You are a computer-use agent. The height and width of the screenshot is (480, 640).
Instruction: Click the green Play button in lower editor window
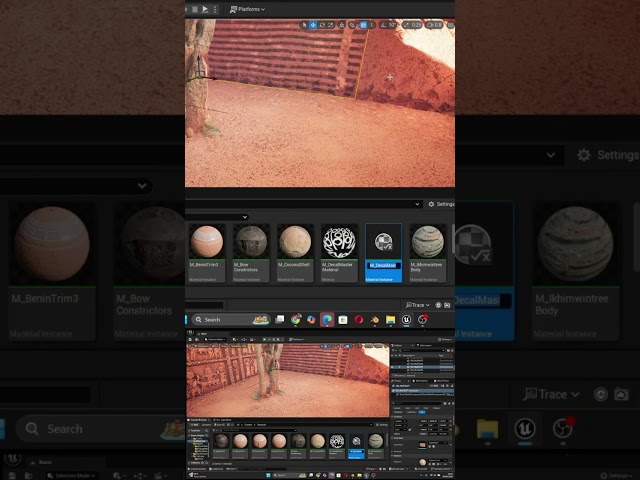pos(264,339)
